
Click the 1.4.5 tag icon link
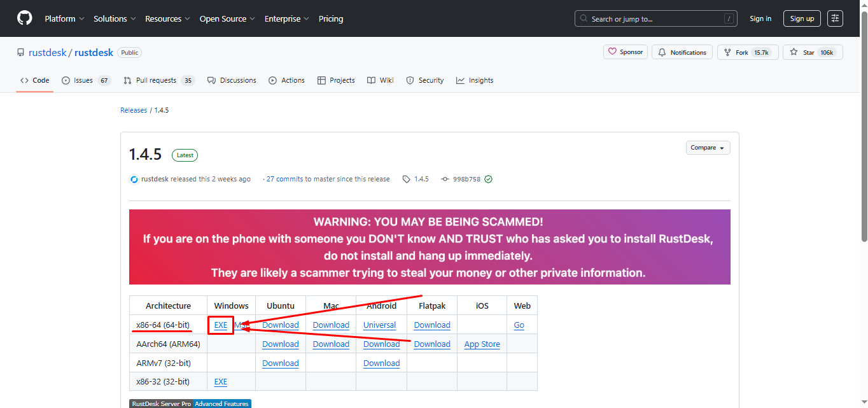(x=416, y=179)
